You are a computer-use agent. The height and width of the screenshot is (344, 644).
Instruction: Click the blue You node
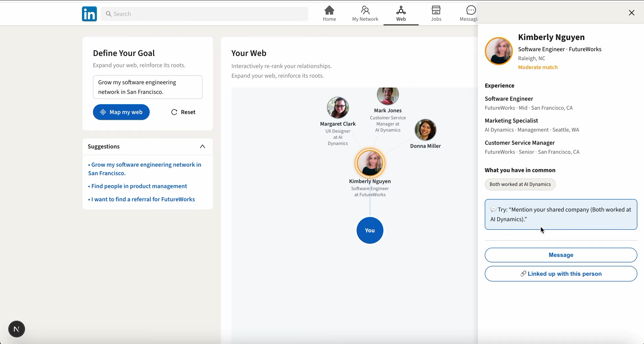coord(370,230)
